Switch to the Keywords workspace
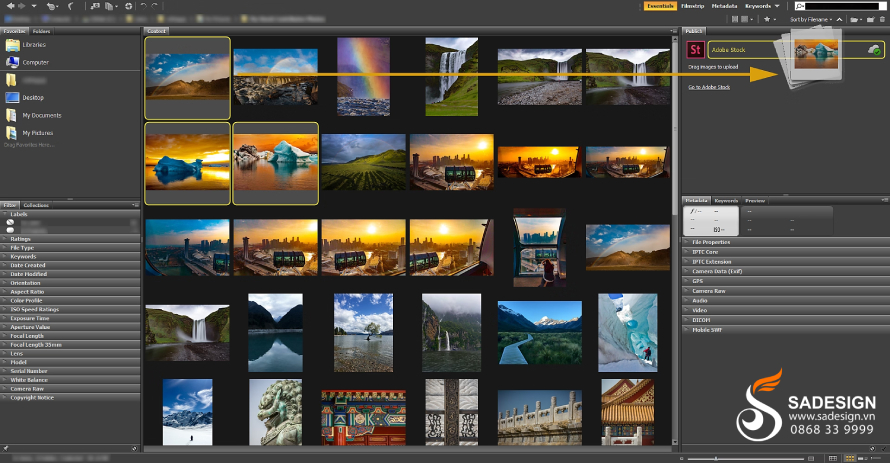This screenshot has width=890, height=463. [758, 6]
